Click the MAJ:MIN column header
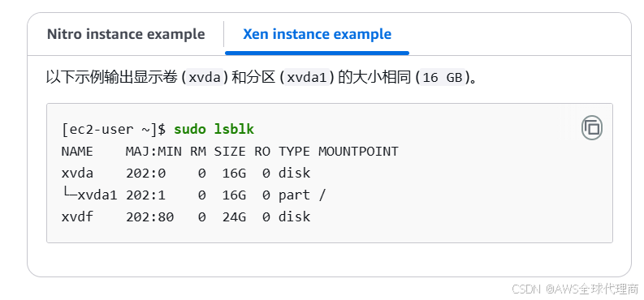 coord(153,152)
